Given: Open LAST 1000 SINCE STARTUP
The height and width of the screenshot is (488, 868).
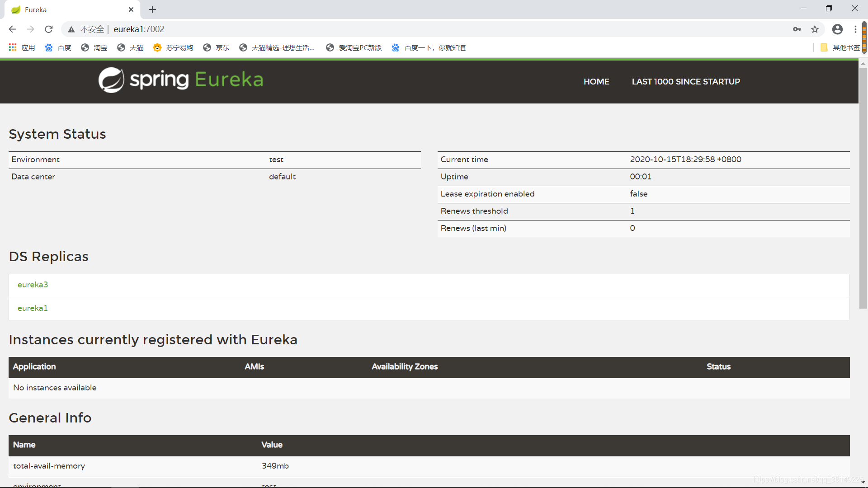Looking at the screenshot, I should [686, 82].
